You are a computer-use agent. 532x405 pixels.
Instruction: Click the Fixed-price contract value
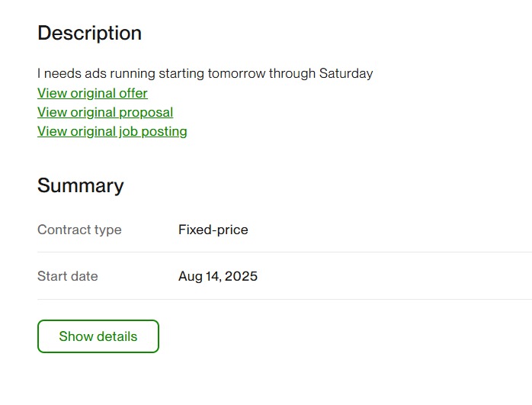tap(213, 230)
